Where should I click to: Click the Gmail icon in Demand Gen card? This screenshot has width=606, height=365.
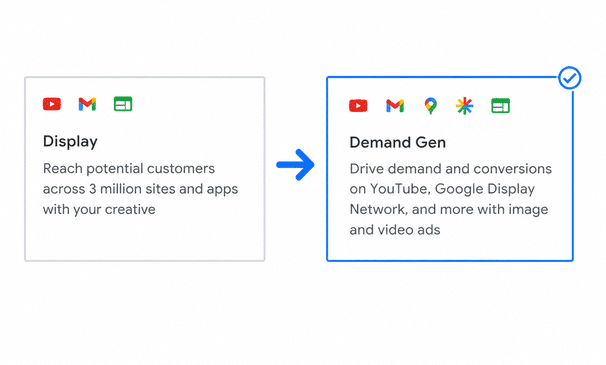pos(395,106)
